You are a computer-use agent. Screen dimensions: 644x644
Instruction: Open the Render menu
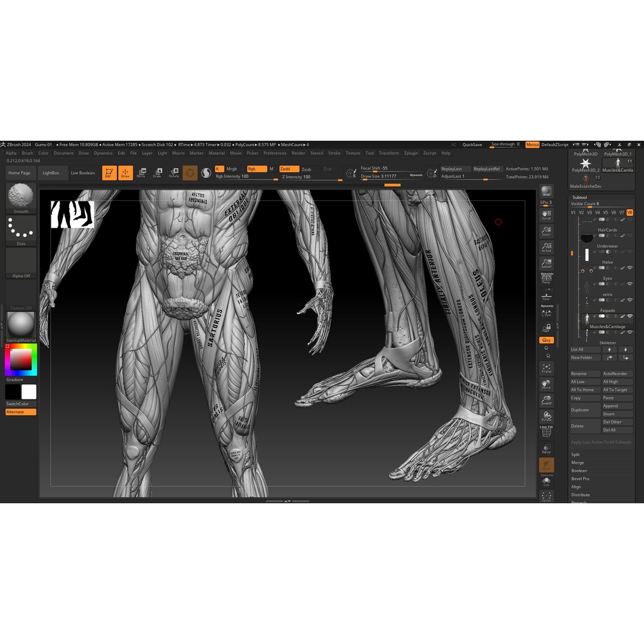(x=299, y=153)
